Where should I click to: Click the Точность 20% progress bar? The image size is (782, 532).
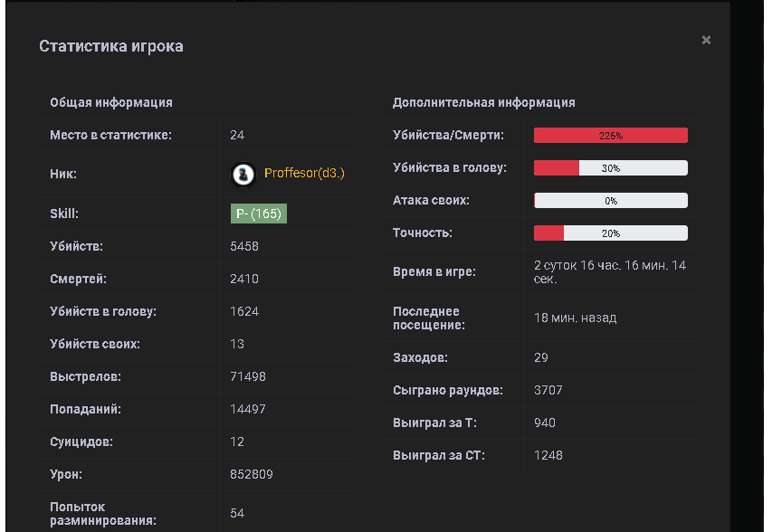coord(610,233)
